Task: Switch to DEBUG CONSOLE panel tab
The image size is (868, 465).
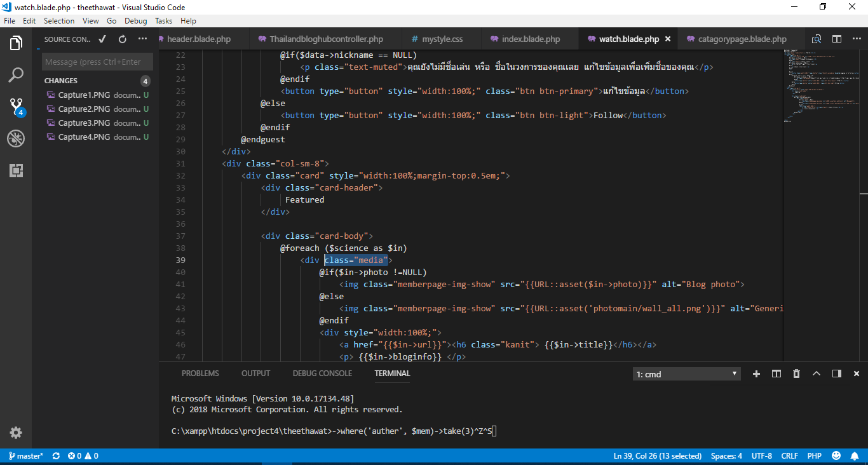Action: [x=322, y=374]
